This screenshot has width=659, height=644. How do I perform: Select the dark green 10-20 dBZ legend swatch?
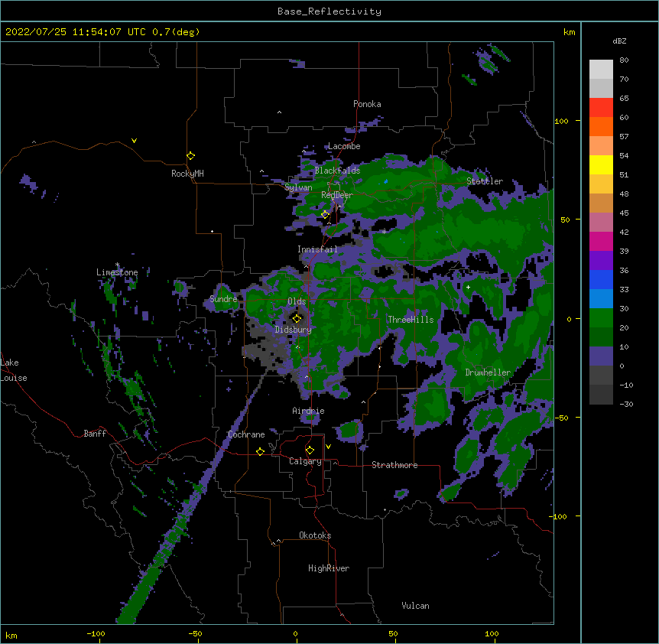click(x=601, y=337)
